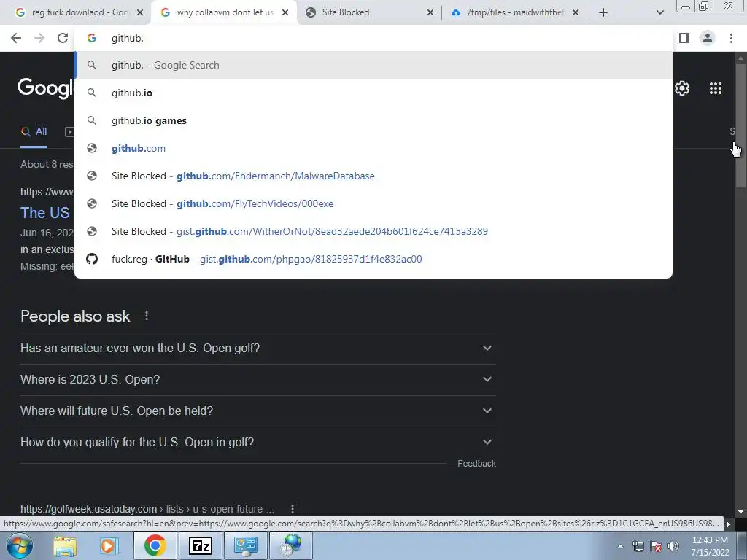The width and height of the screenshot is (747, 560).
Task: Open the golfweek.usatoday.com result options dots
Action: [x=292, y=509]
